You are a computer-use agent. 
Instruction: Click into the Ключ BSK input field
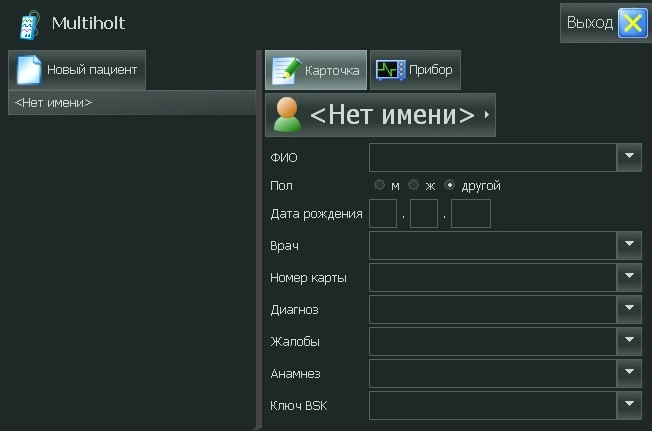[x=493, y=405]
